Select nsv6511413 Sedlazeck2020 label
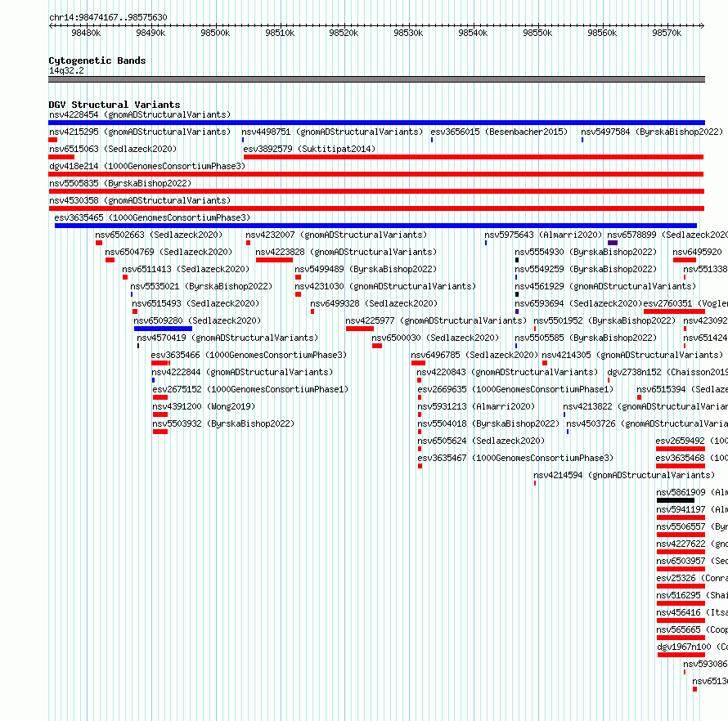Viewport: 728px width, 721px height. [186, 269]
